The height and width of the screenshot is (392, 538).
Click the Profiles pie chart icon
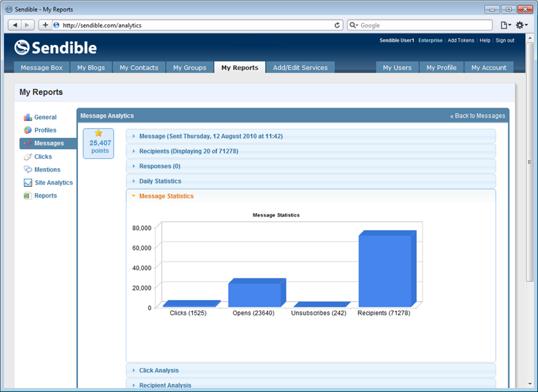[x=28, y=130]
